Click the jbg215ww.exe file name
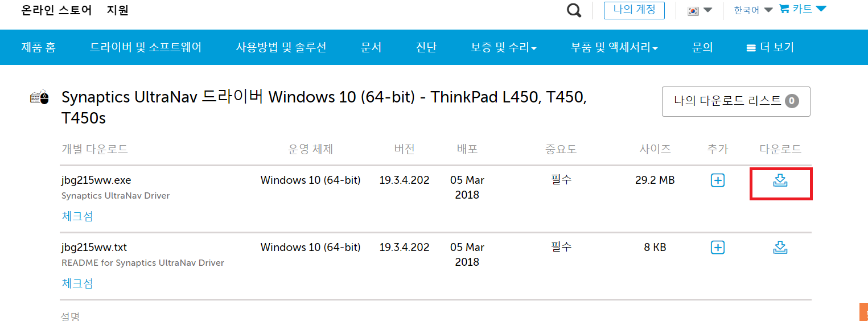This screenshot has width=868, height=321. [x=96, y=180]
